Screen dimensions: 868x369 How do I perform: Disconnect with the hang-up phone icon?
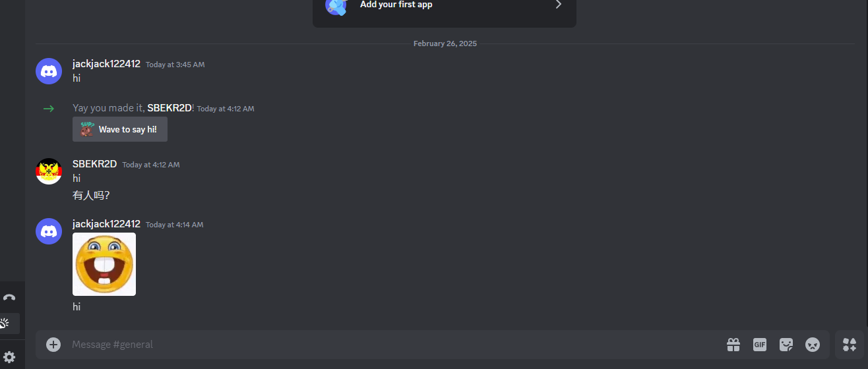pos(9,297)
